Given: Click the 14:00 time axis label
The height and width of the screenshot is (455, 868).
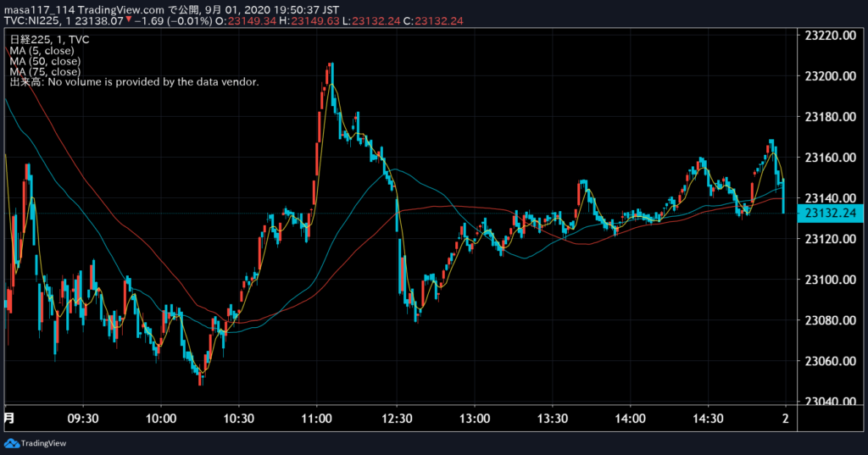Looking at the screenshot, I should coord(630,419).
